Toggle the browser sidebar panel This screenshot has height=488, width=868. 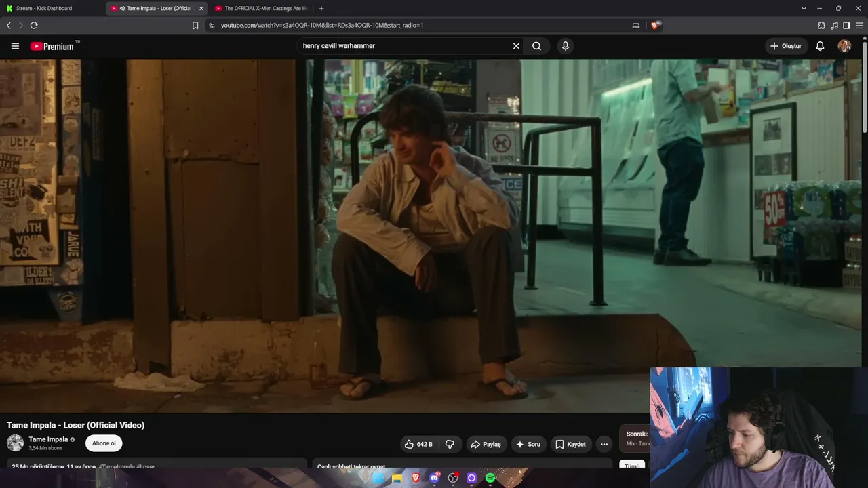pos(846,25)
